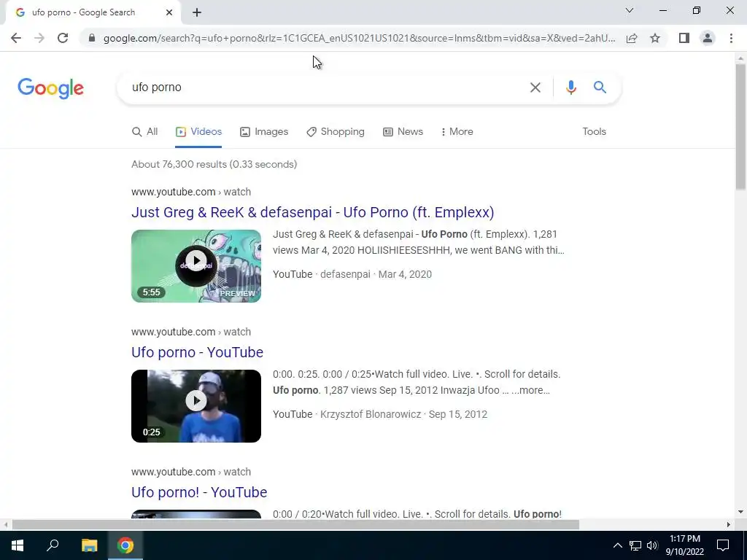Open a new browser tab
Screen dimensions: 747x560
(197, 12)
